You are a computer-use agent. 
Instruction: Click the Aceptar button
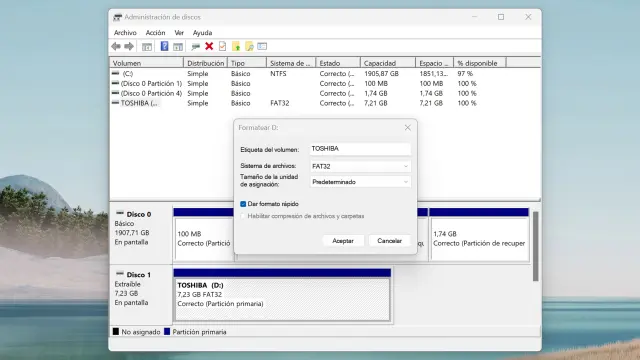[343, 241]
